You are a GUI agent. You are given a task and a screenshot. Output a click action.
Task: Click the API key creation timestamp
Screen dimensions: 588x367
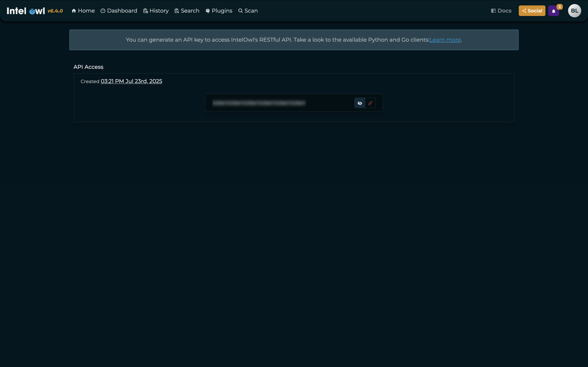pos(131,81)
